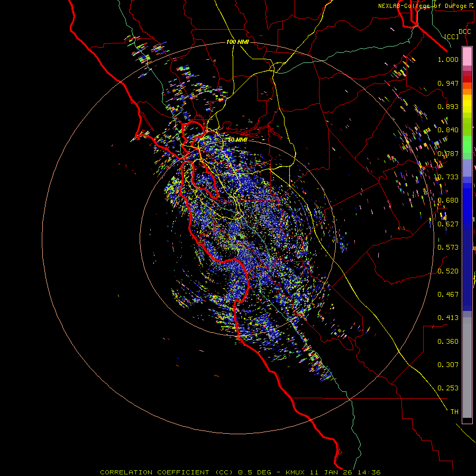Click the 0.733 legend value
476x476 pixels.
(448, 177)
